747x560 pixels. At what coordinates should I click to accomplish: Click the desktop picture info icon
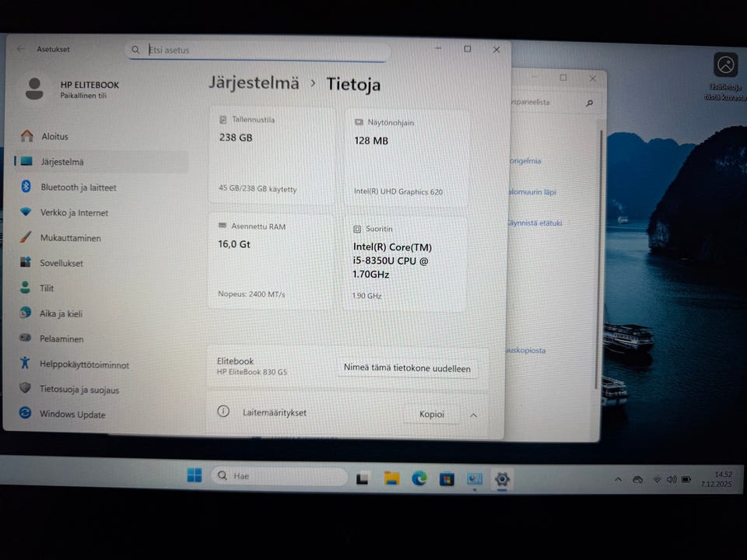[x=725, y=65]
